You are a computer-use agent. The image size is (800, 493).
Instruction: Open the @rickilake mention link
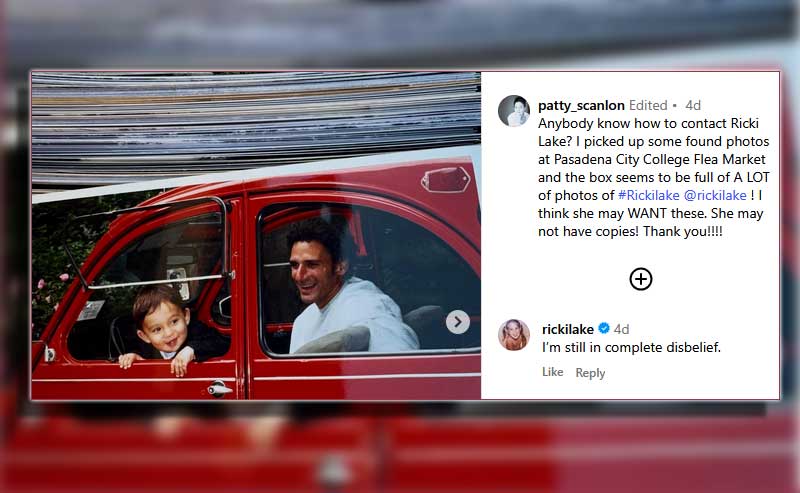point(715,195)
